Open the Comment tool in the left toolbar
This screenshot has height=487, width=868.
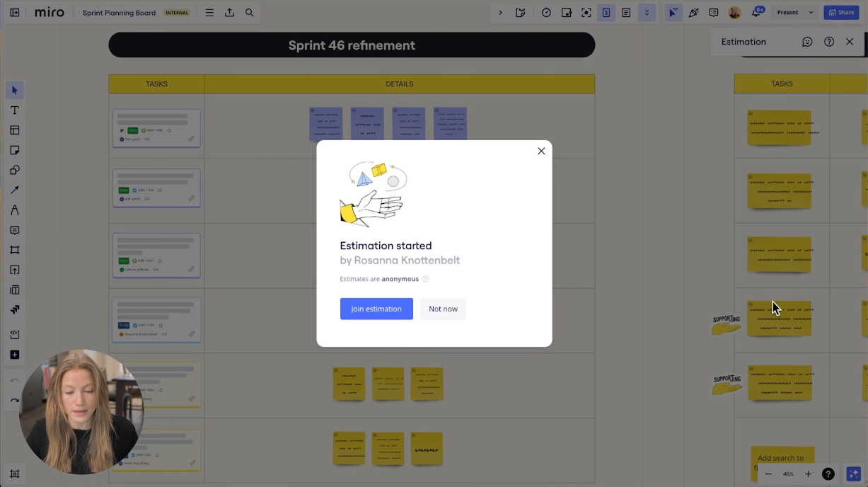[14, 231]
